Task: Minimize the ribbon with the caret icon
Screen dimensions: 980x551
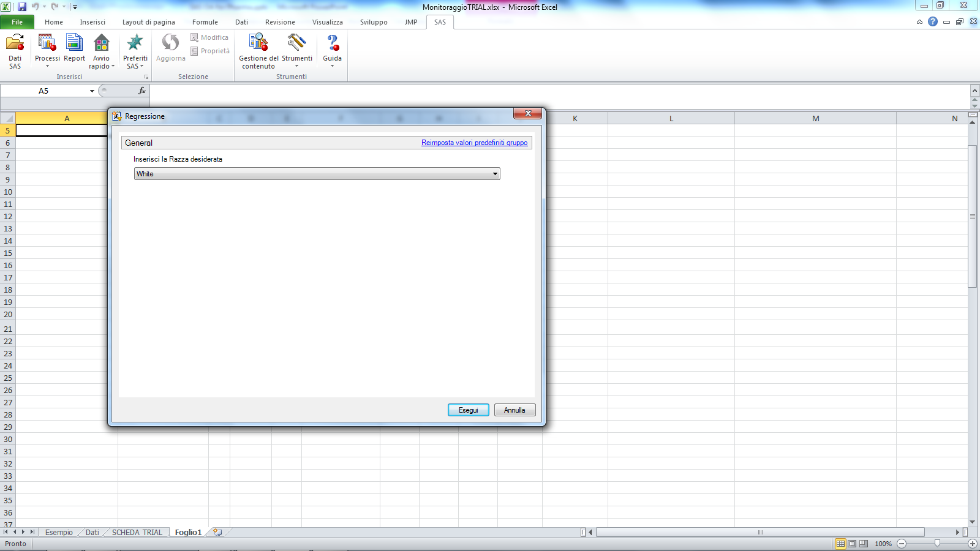Action: click(919, 22)
